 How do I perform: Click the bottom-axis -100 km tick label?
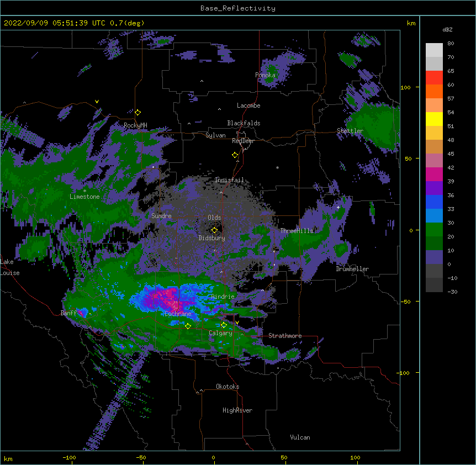69,457
